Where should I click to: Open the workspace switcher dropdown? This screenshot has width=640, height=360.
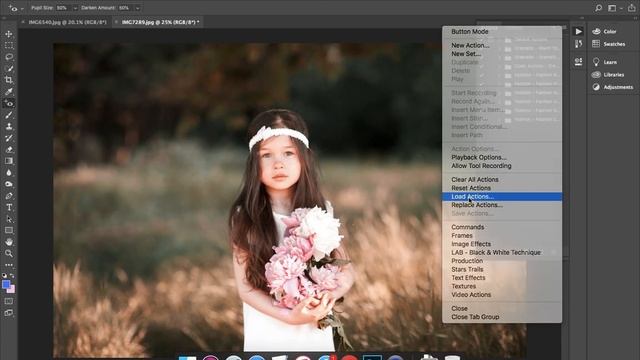click(614, 8)
